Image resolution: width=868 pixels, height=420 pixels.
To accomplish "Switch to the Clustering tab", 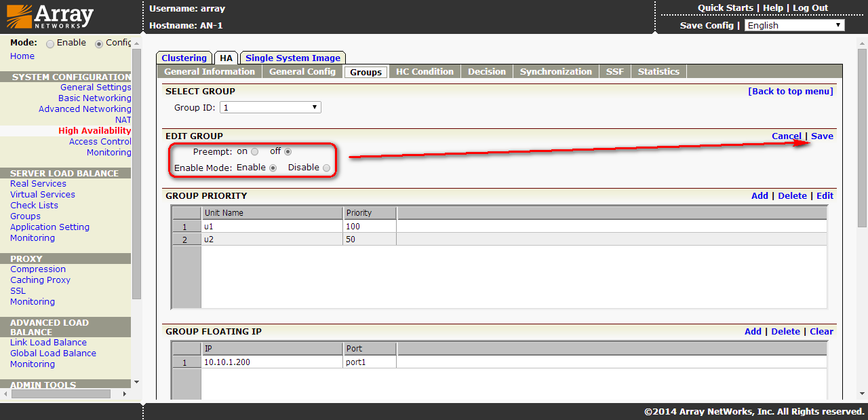I will [184, 58].
